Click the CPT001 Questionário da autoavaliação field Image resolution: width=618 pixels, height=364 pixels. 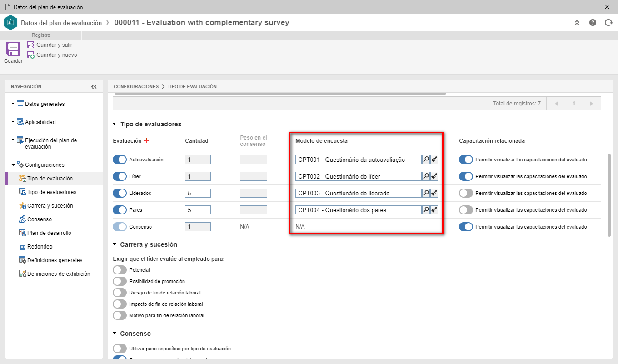(x=359, y=160)
